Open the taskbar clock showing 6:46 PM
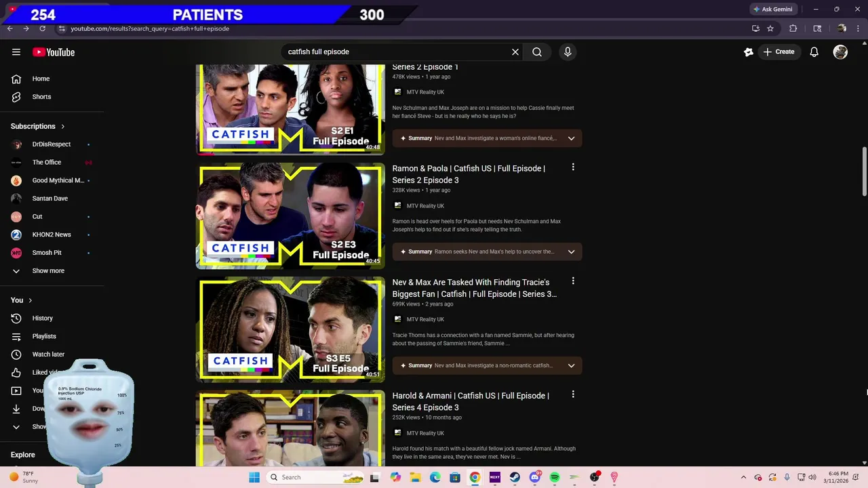Screen dimensions: 868x488 pos(836,477)
